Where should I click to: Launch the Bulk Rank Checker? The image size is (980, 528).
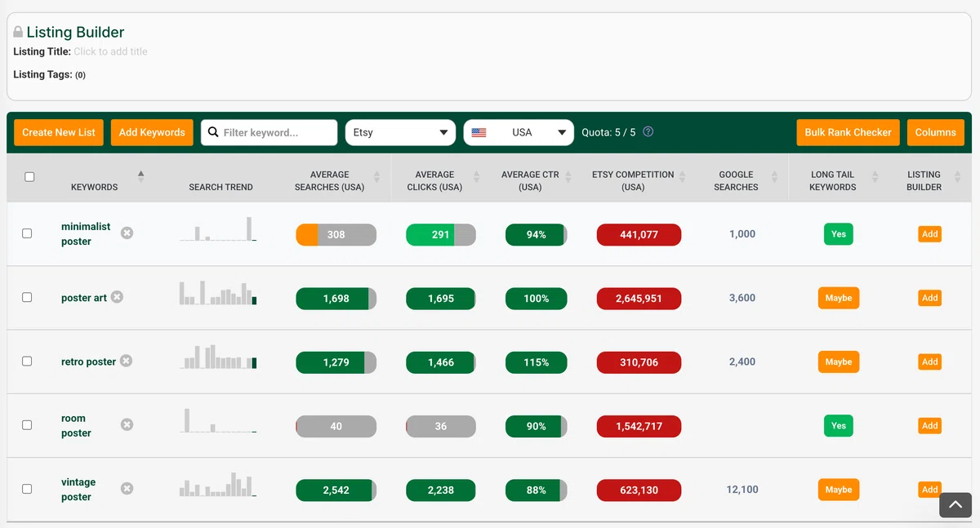click(848, 132)
